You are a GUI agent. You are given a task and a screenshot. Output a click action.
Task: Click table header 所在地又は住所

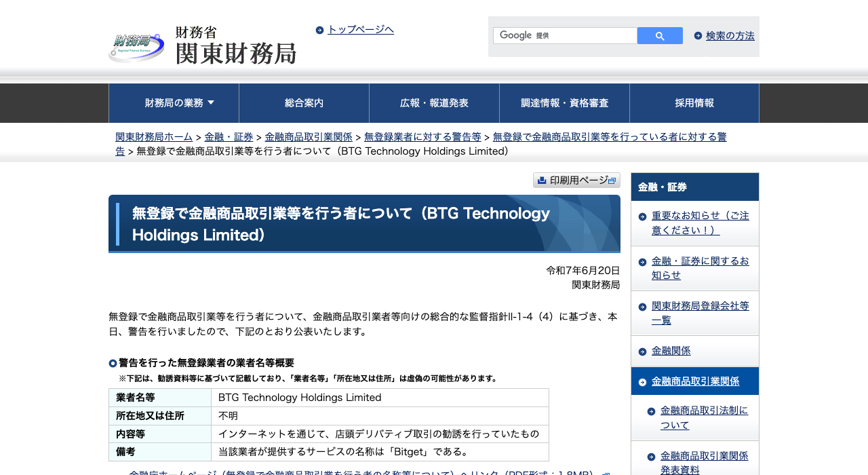[160, 416]
